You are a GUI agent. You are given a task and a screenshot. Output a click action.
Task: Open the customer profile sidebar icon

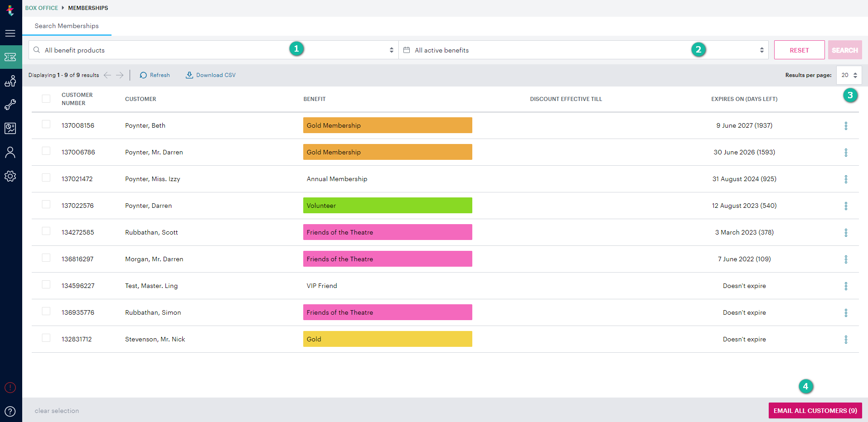(10, 153)
